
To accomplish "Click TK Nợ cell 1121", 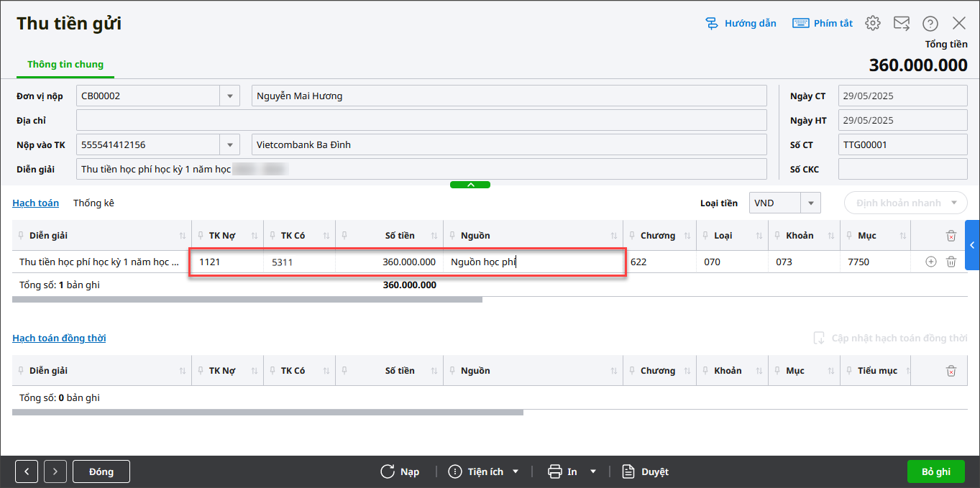I will (x=228, y=262).
